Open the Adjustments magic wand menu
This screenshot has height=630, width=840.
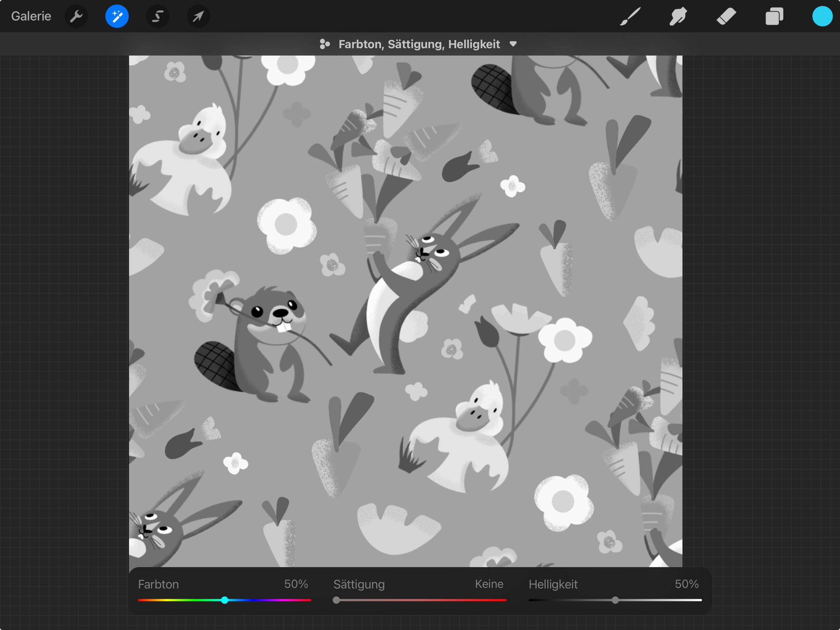coord(117,16)
